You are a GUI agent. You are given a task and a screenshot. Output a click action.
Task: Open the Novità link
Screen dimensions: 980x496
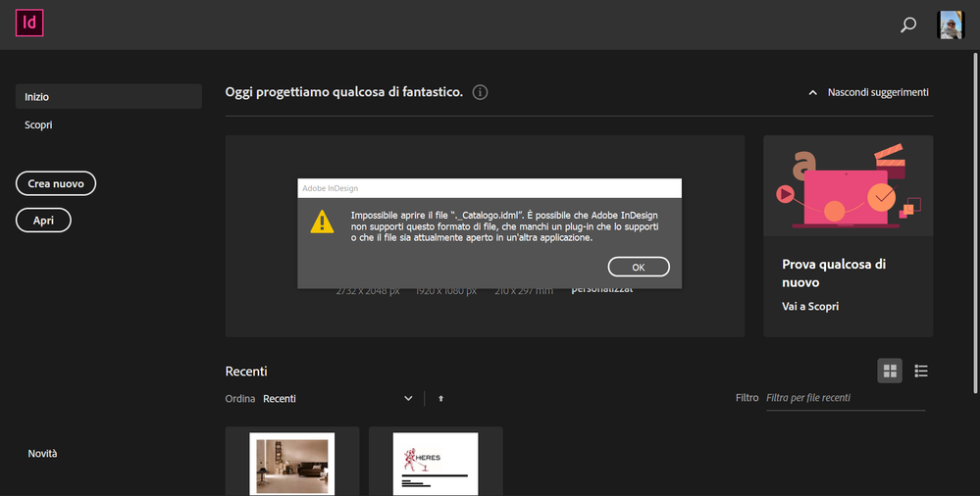pos(42,454)
